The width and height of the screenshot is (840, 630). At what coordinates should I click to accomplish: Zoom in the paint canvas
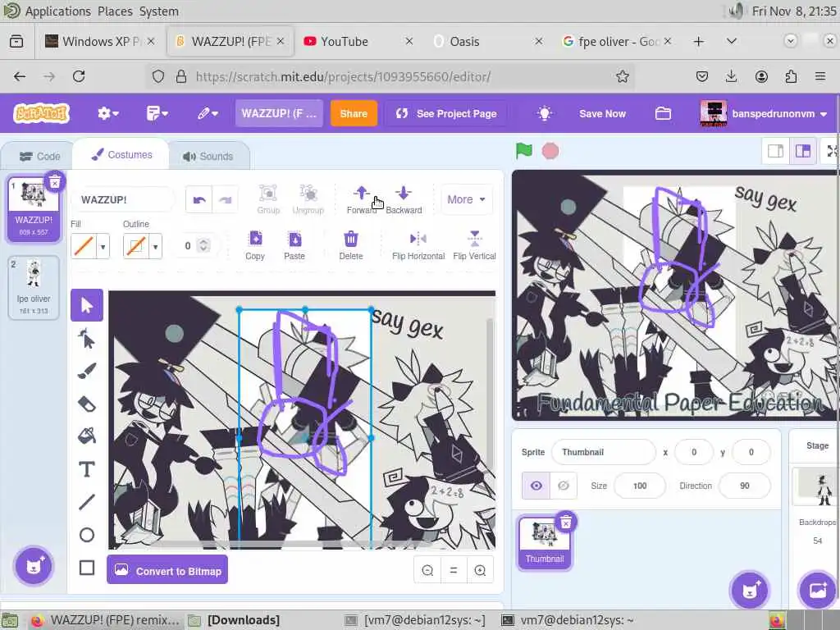[480, 570]
